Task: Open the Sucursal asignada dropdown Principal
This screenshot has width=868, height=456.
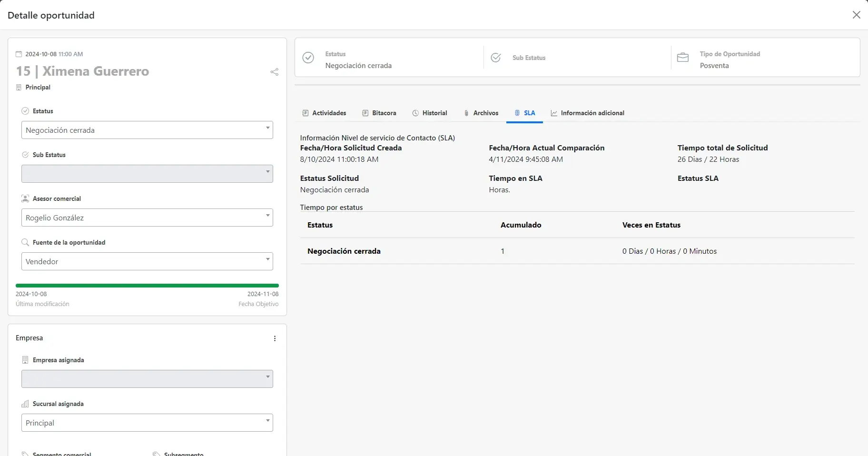Action: pyautogui.click(x=147, y=423)
